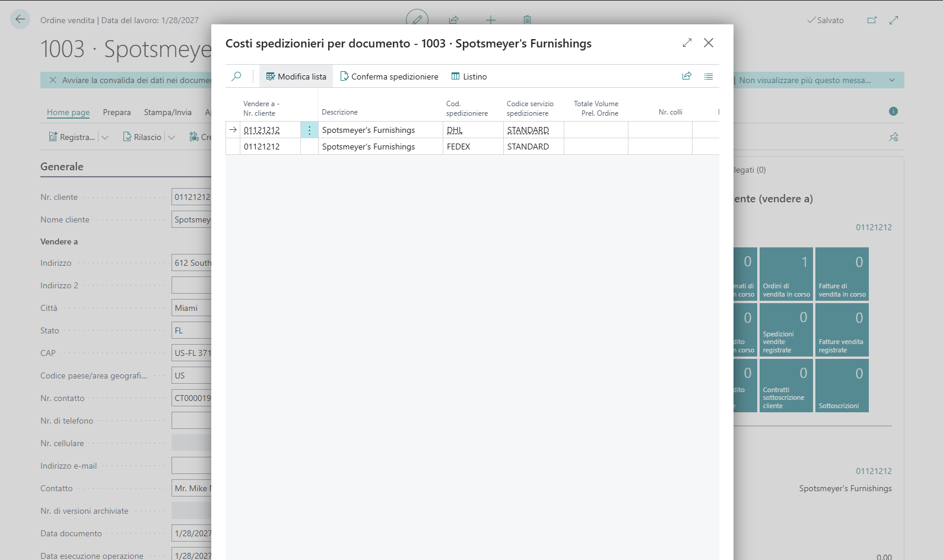Screen dimensions: 943x560
Task: Select the FEDEX carrier code cell
Action: pyautogui.click(x=472, y=147)
